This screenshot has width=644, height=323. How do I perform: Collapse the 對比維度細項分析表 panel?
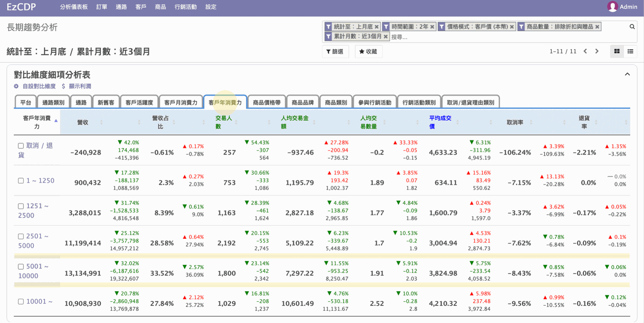627,74
